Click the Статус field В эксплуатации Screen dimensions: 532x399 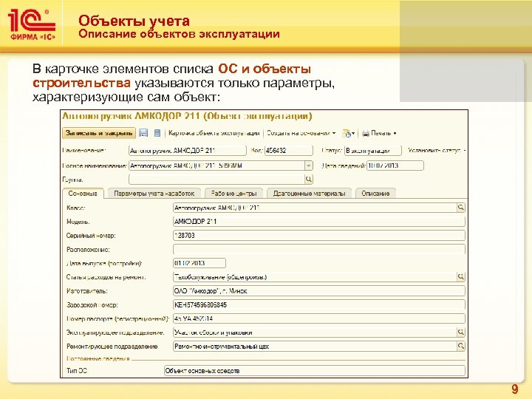[373, 150]
